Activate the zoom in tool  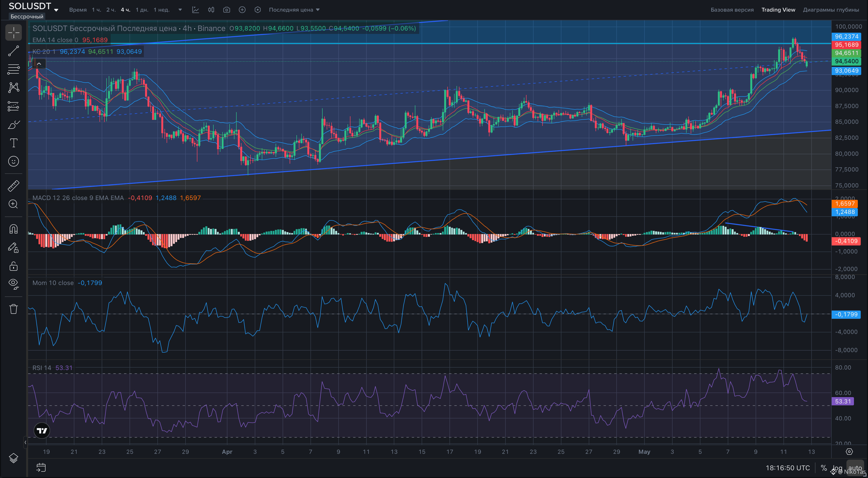(14, 204)
